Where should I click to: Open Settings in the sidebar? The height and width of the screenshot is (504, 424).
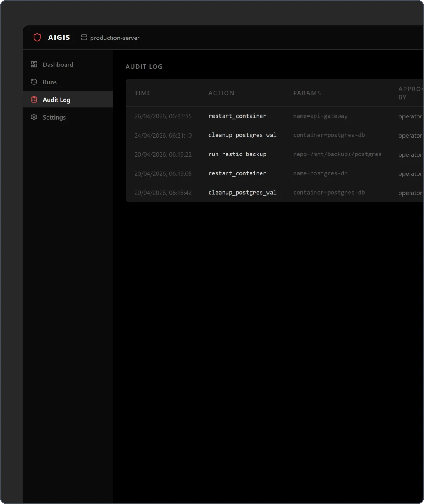(x=68, y=117)
